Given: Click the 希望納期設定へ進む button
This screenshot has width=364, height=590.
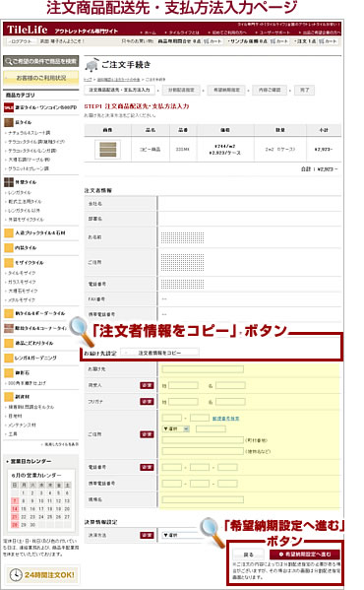Looking at the screenshot, I should [305, 555].
